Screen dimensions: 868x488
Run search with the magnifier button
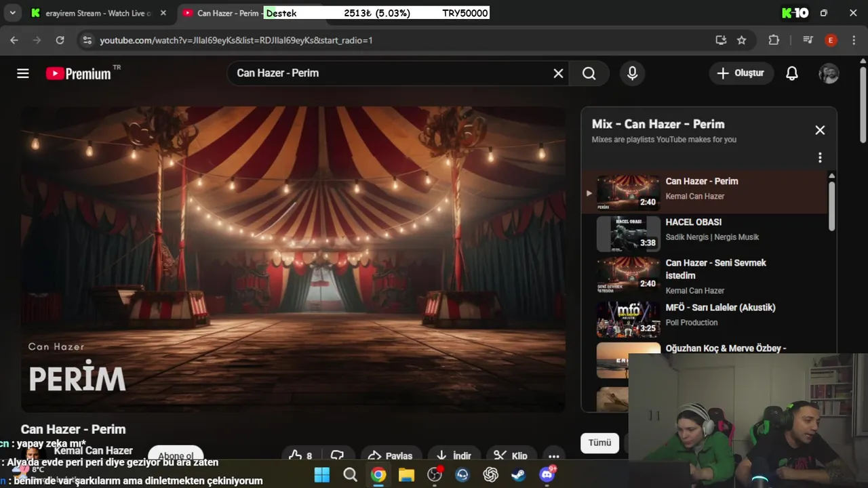click(x=589, y=73)
